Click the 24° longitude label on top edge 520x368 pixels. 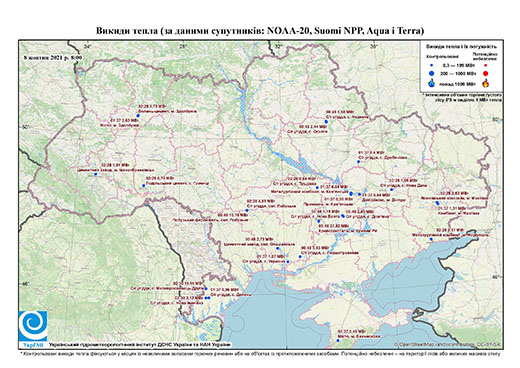(x=87, y=46)
